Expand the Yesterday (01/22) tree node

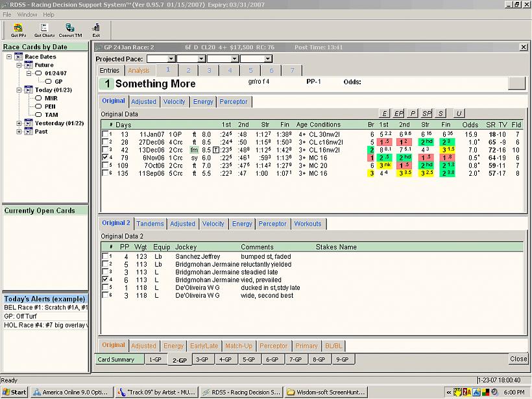click(19, 123)
